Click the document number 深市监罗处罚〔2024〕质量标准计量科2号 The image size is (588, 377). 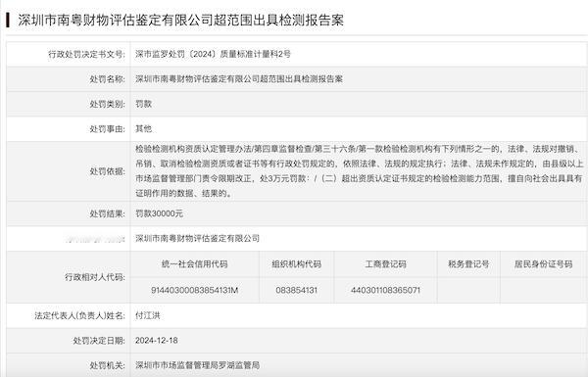[x=213, y=54]
